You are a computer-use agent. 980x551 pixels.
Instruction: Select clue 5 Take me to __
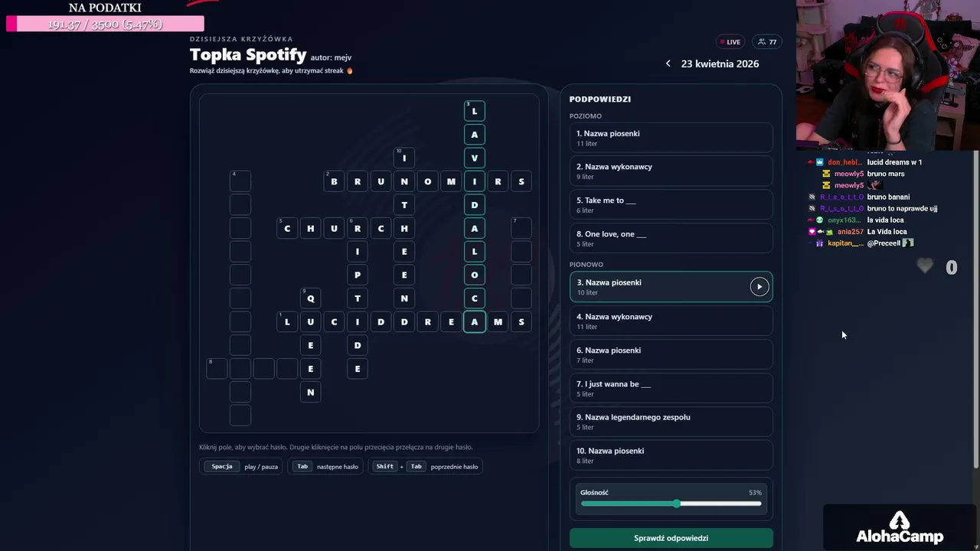671,205
